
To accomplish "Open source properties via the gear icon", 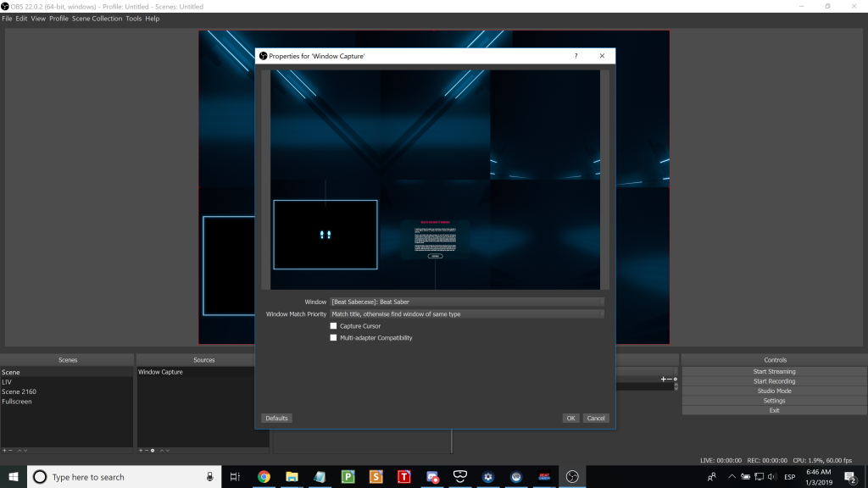I will tap(153, 451).
